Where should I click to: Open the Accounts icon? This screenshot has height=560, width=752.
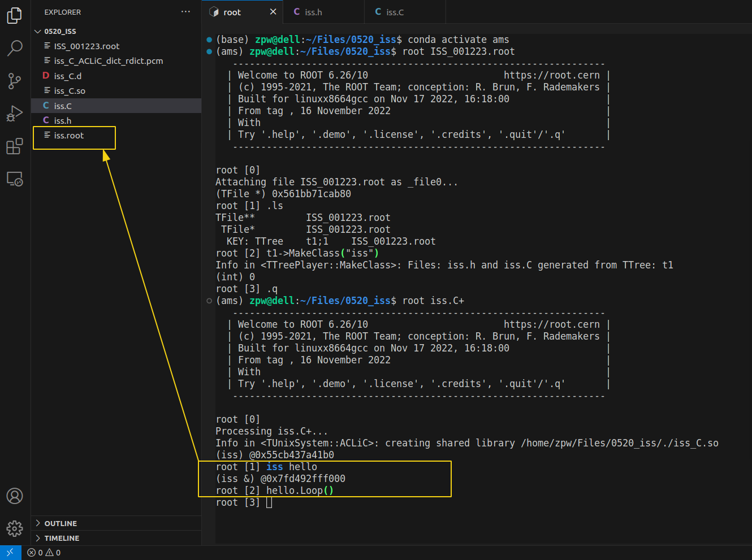(x=15, y=496)
